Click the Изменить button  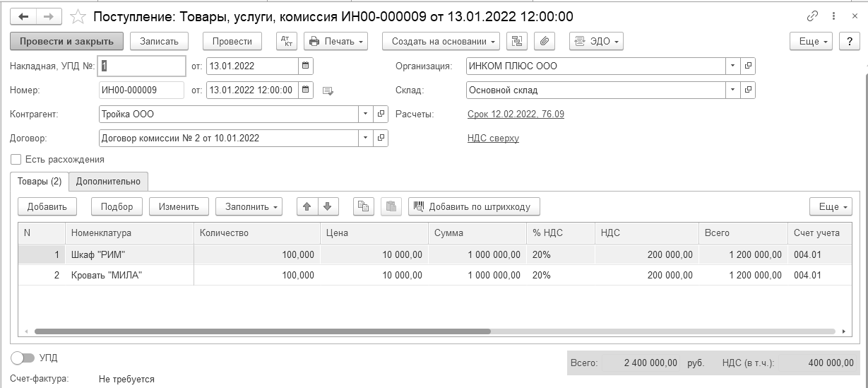click(179, 206)
